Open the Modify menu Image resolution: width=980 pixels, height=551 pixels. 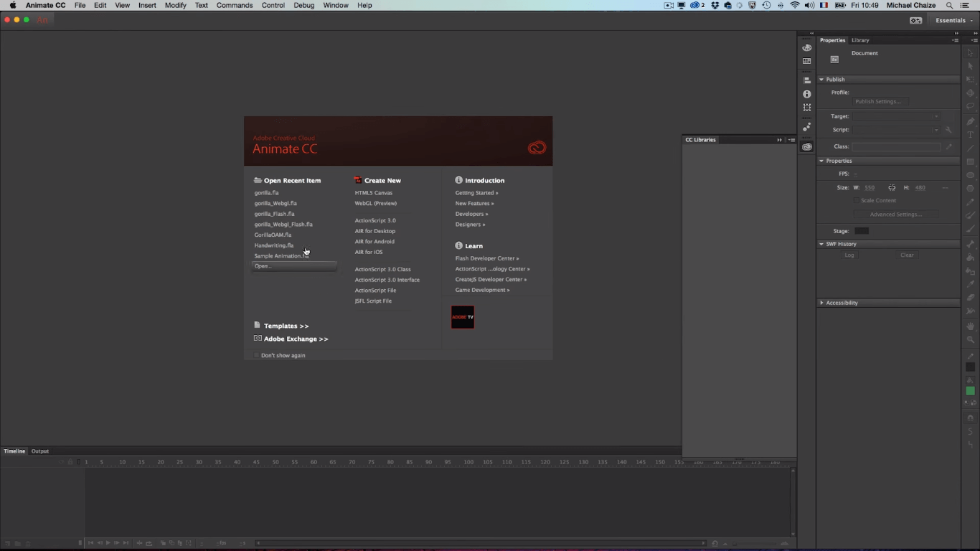[175, 5]
